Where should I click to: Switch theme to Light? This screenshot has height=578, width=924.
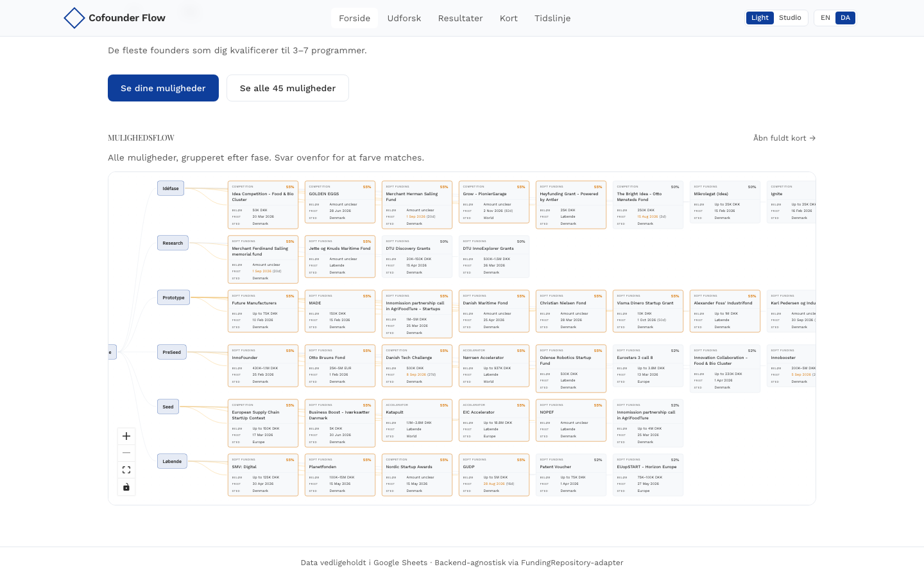click(x=760, y=18)
